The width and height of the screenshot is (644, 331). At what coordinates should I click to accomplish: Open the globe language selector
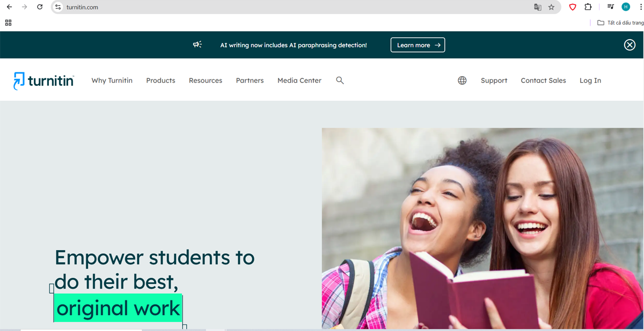[462, 80]
